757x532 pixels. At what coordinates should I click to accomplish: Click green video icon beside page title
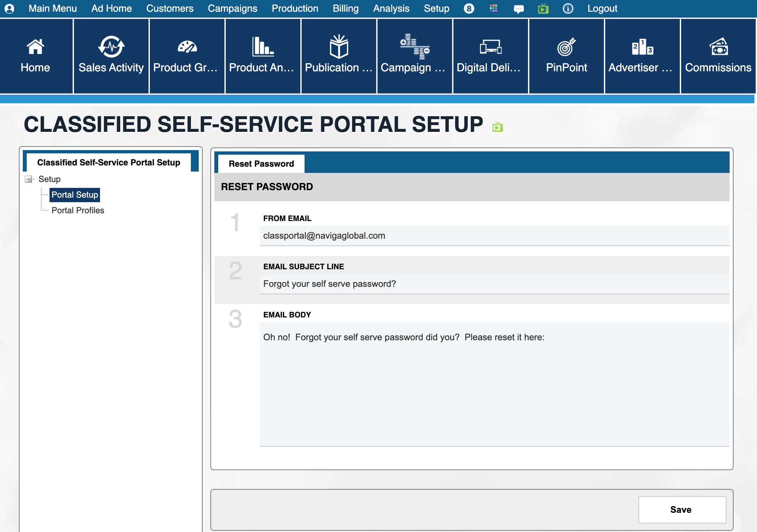point(497,127)
